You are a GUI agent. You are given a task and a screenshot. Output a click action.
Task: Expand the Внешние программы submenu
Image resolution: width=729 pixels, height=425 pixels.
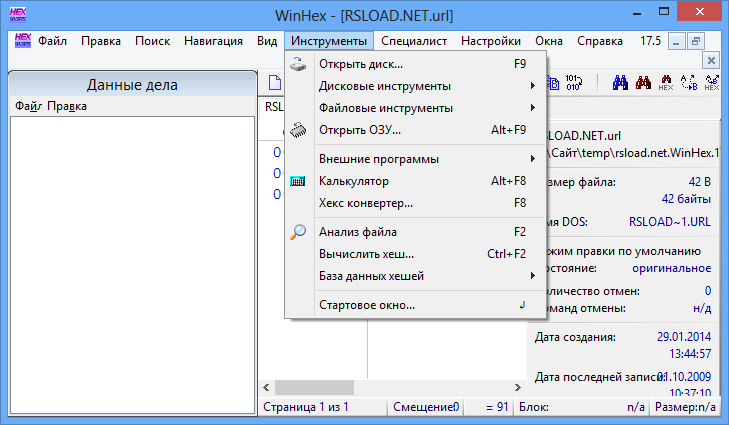click(x=415, y=159)
